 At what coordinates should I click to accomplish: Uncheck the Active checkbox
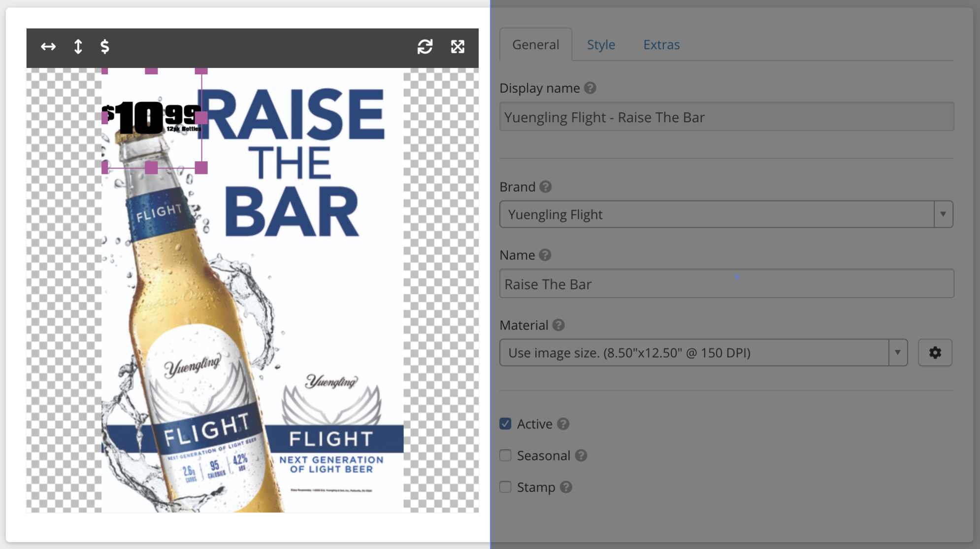point(505,424)
